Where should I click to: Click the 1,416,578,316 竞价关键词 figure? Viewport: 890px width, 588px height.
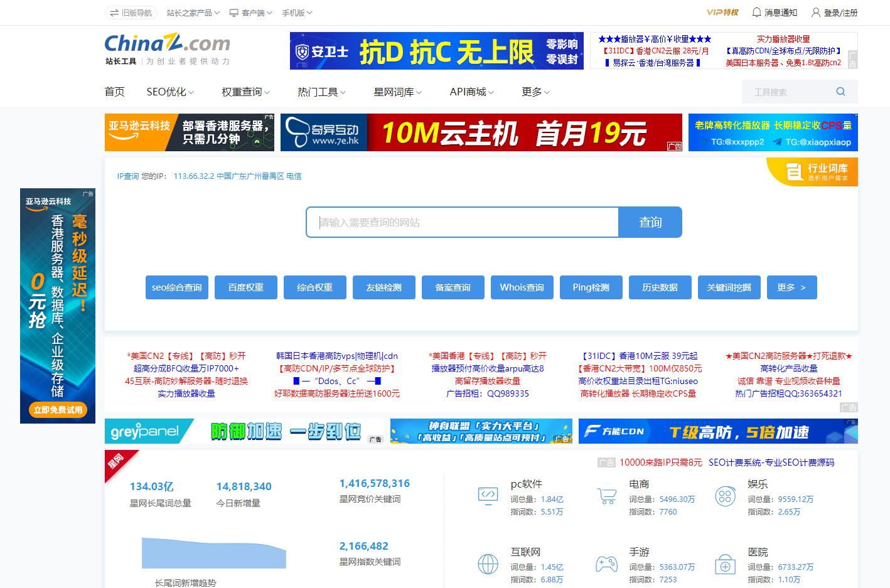click(x=375, y=483)
